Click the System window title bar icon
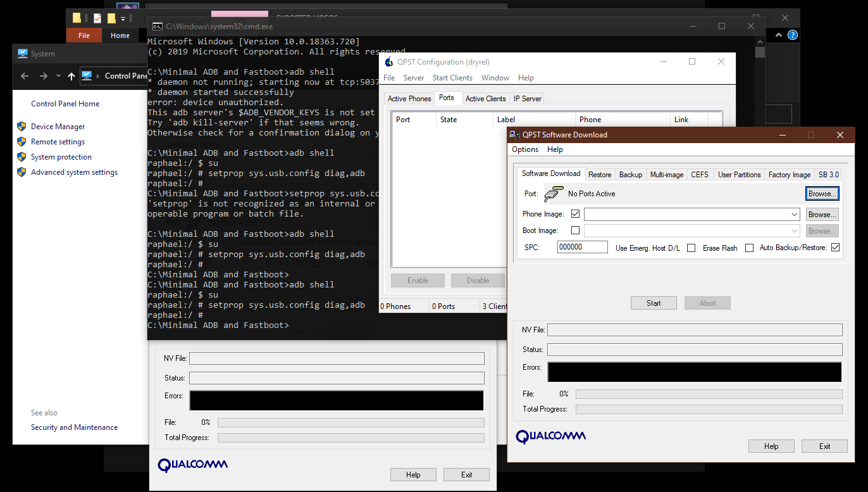868x492 pixels. coord(23,54)
